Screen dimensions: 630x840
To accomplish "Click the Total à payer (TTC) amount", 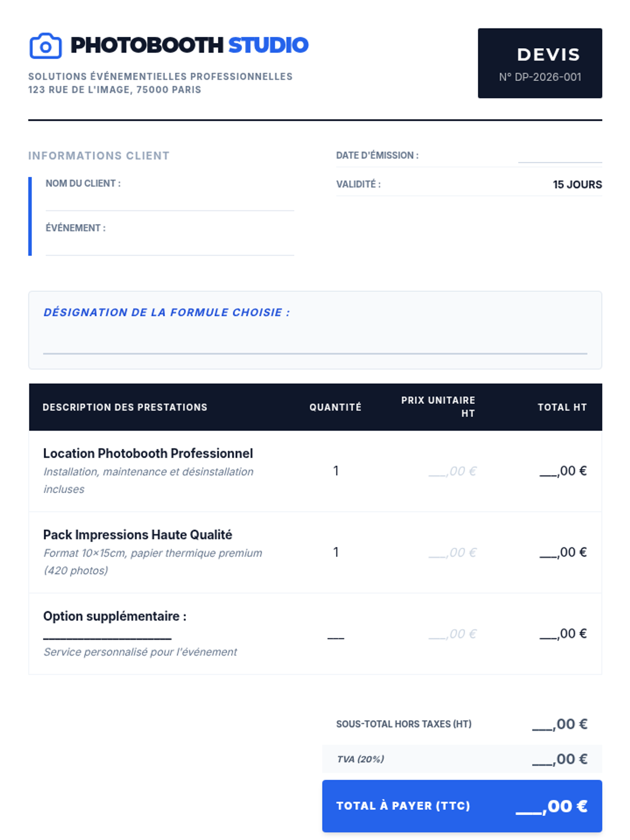I will 551,806.
